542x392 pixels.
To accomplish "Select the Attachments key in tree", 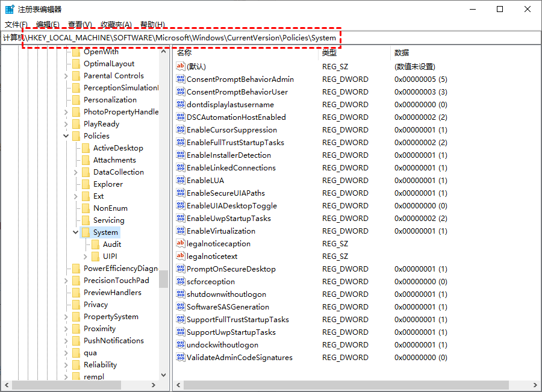I will pos(115,160).
